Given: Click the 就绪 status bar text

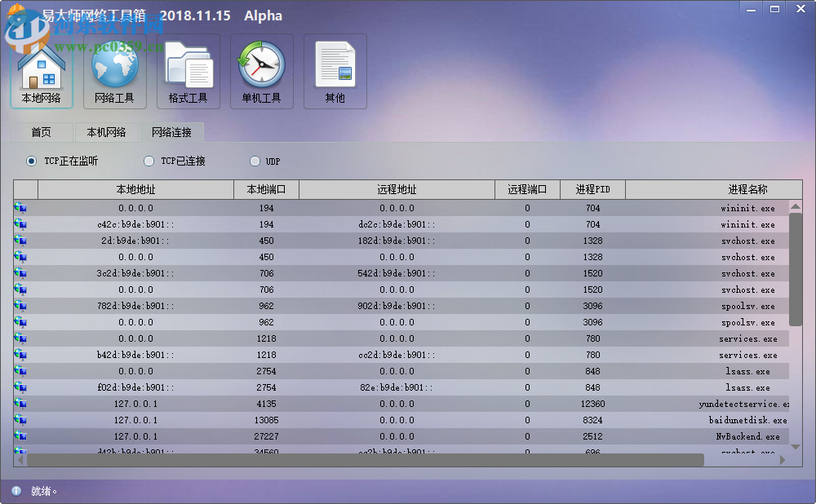Looking at the screenshot, I should tap(44, 491).
